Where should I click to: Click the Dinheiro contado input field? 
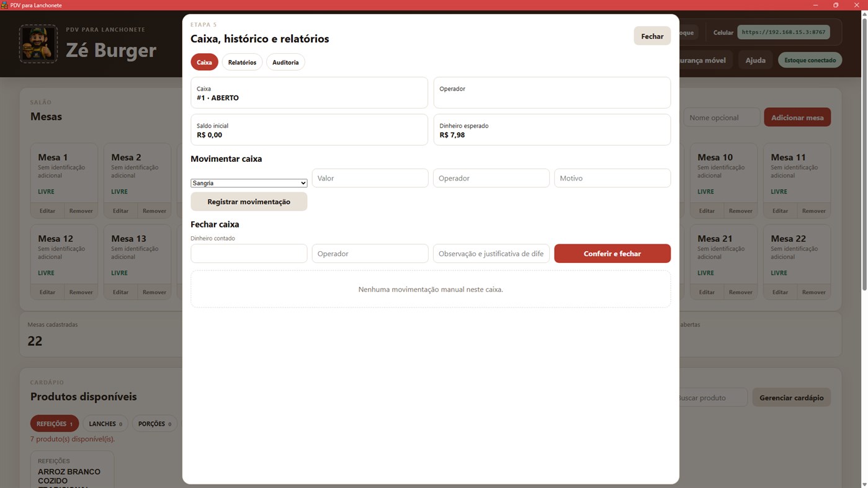249,254
